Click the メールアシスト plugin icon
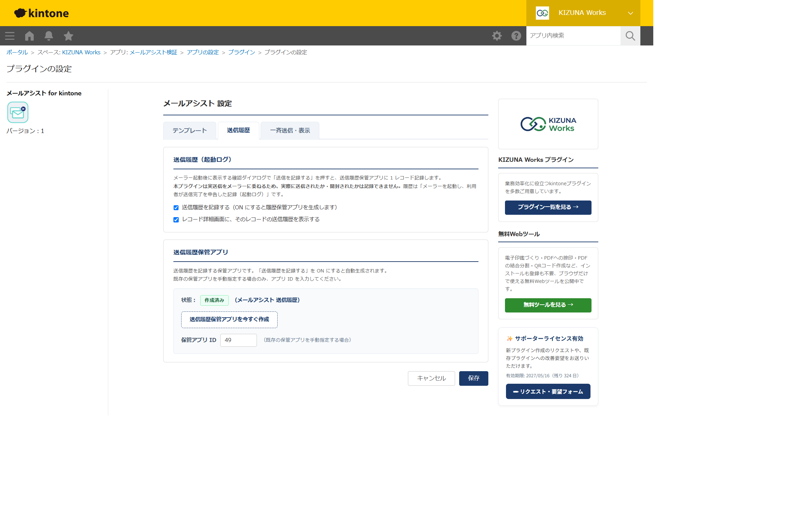807x532 pixels. (x=18, y=112)
